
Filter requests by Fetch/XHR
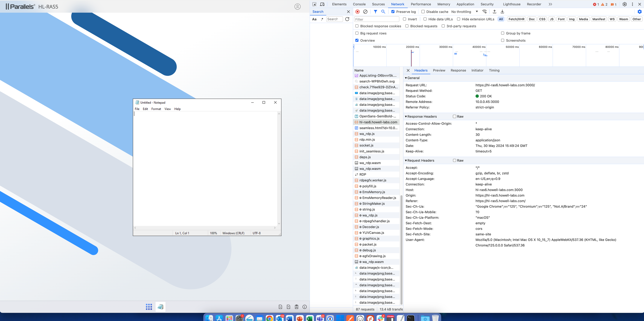516,19
